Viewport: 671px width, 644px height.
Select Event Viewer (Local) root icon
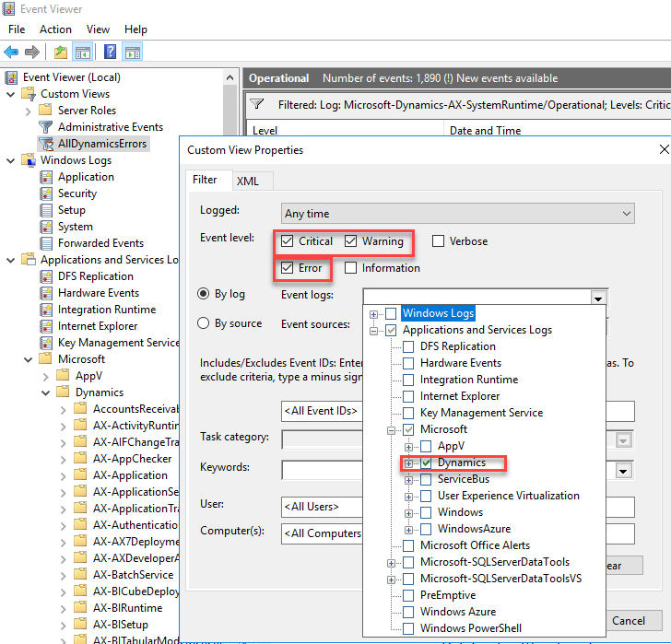coord(12,77)
